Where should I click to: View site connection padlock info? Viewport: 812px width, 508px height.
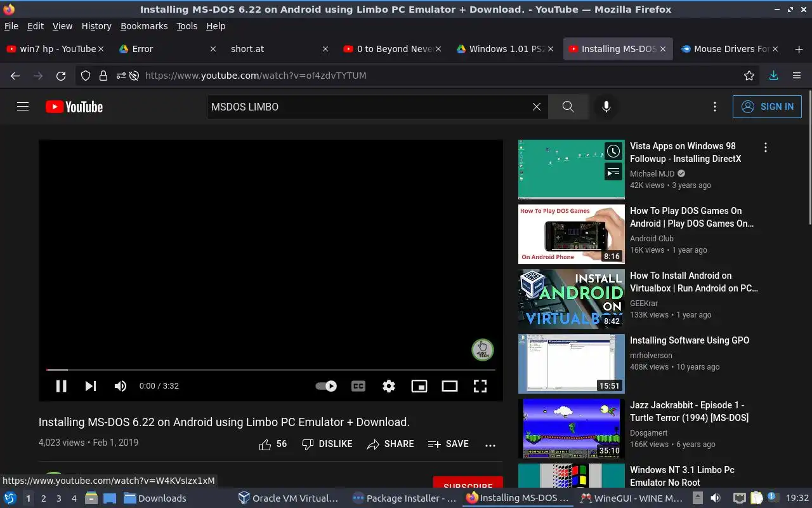[103, 76]
